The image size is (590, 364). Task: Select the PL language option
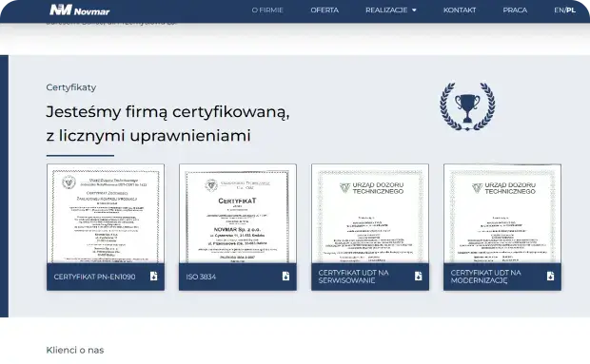pyautogui.click(x=571, y=10)
